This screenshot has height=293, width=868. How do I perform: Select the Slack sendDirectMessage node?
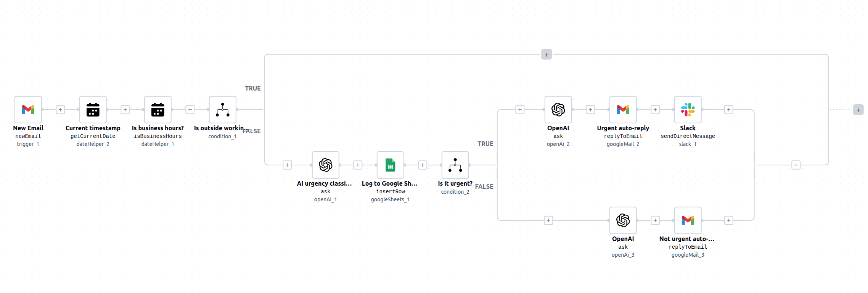[688, 110]
